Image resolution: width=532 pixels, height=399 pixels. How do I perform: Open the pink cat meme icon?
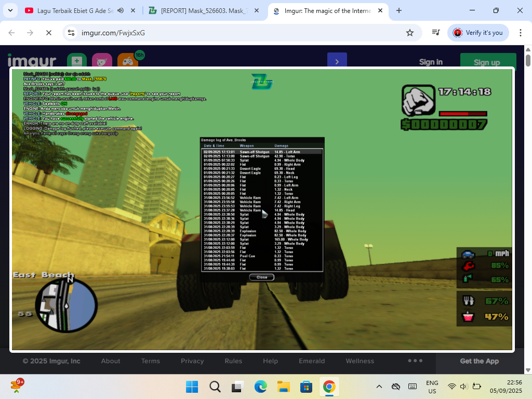[102, 60]
